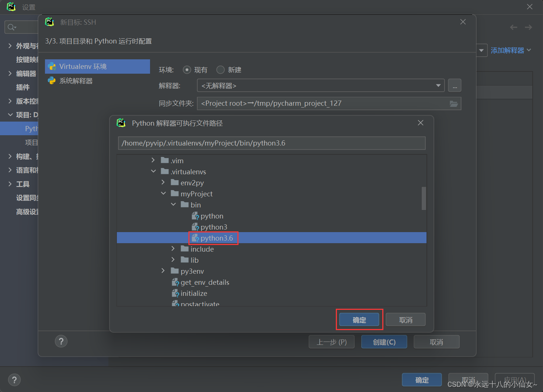
Task: Click the Create (创建) button
Action: [x=384, y=342]
